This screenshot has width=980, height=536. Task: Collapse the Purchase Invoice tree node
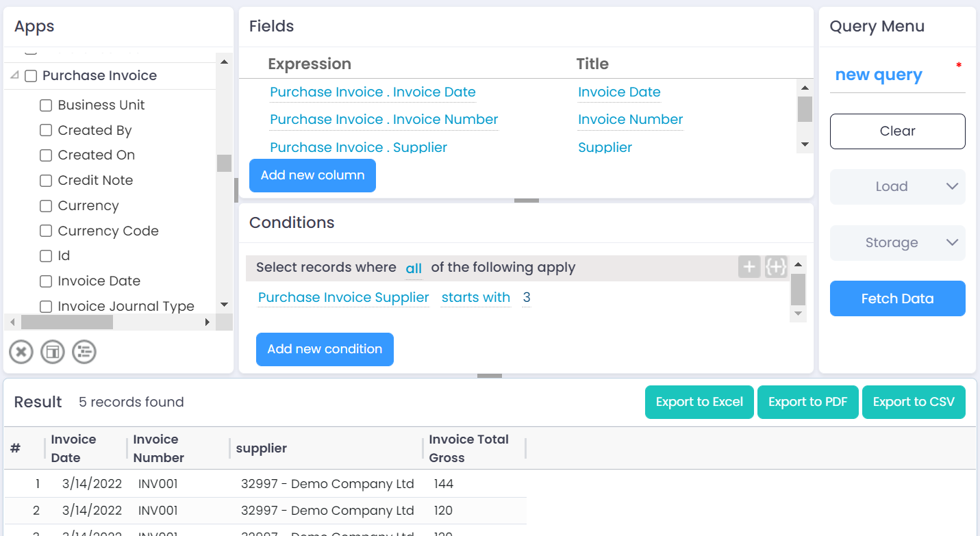pyautogui.click(x=14, y=75)
